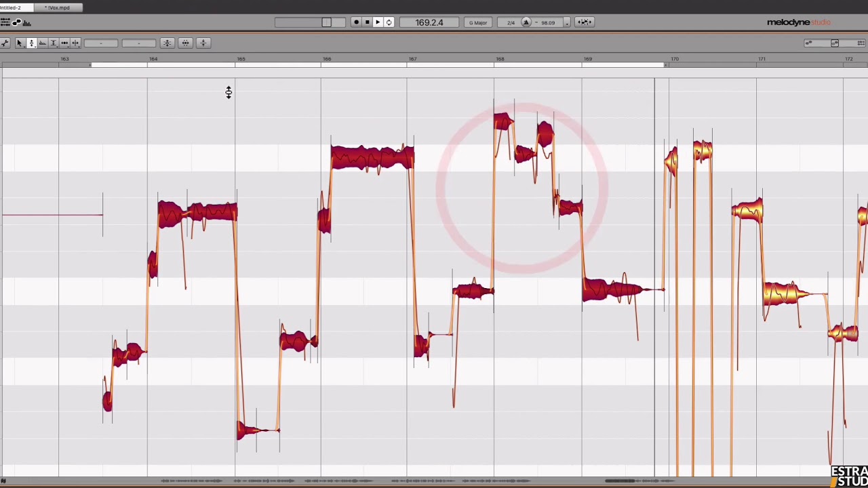
Task: Stop playback with the Stop button
Action: [367, 22]
